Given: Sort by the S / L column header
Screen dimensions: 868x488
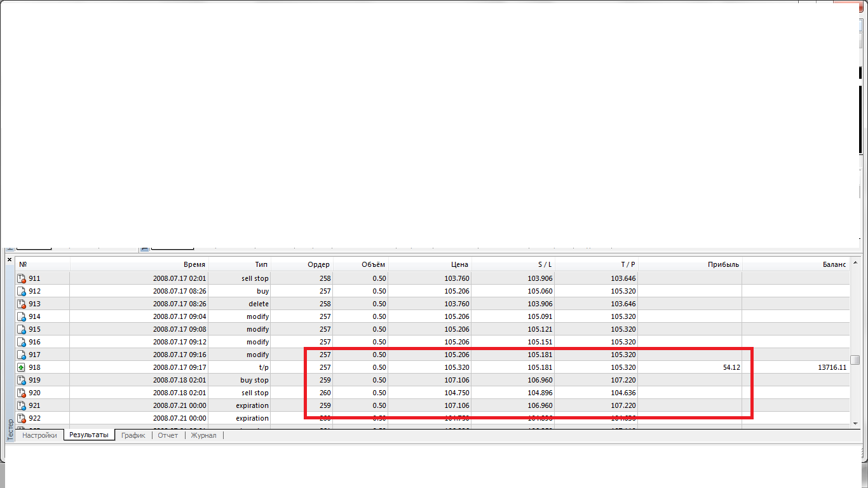Looking at the screenshot, I should (x=513, y=264).
